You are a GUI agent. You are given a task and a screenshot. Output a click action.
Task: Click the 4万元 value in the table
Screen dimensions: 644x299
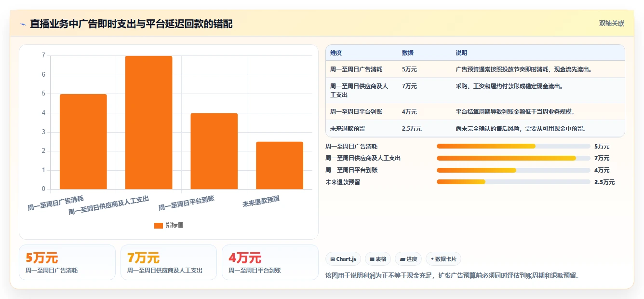click(409, 112)
